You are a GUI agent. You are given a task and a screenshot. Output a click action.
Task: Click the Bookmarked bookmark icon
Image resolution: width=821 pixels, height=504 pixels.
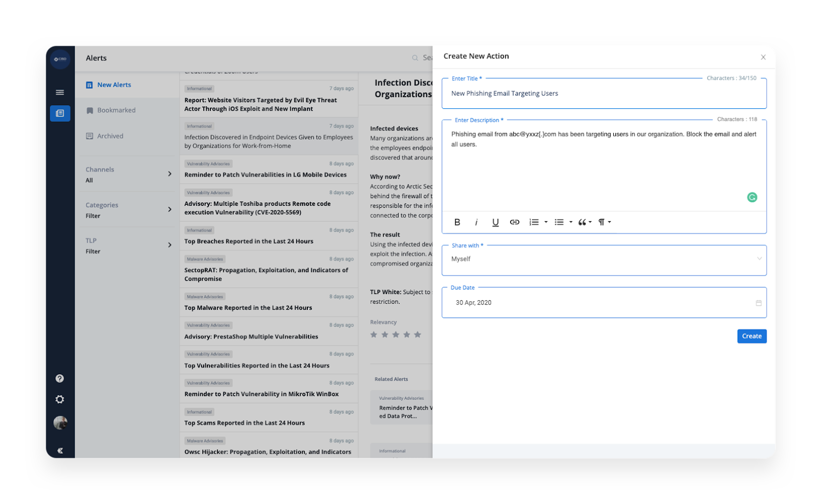(x=90, y=110)
